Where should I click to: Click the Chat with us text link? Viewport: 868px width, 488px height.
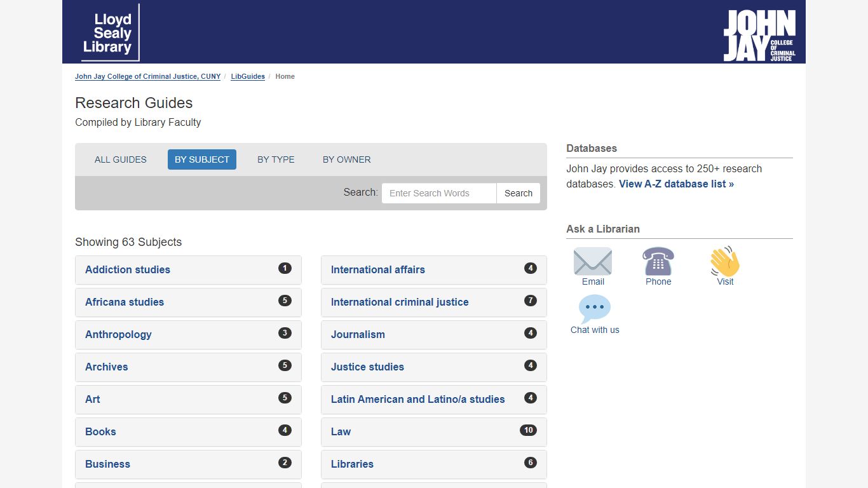point(595,330)
